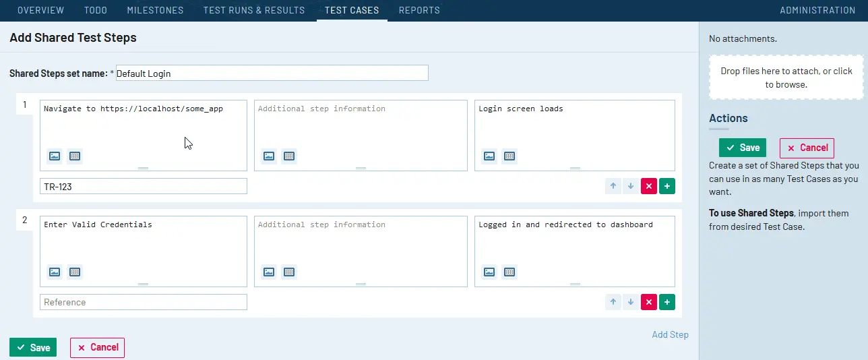This screenshot has width=868, height=360.
Task: Insert table in step 1 description box
Action: (x=75, y=156)
